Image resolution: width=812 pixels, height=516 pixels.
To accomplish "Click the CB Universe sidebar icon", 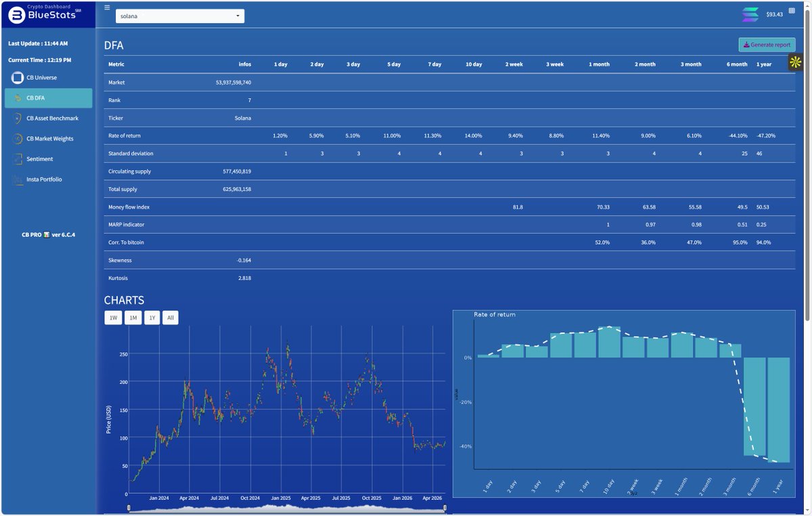I will pyautogui.click(x=17, y=78).
